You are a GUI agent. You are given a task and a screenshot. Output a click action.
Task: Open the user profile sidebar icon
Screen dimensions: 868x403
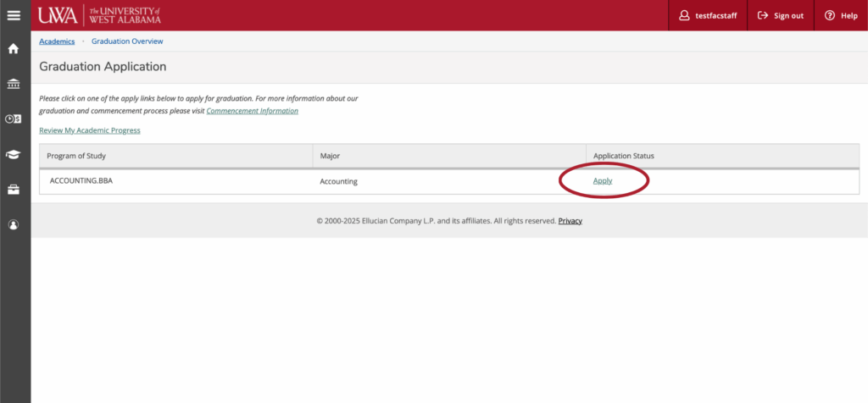pos(14,224)
